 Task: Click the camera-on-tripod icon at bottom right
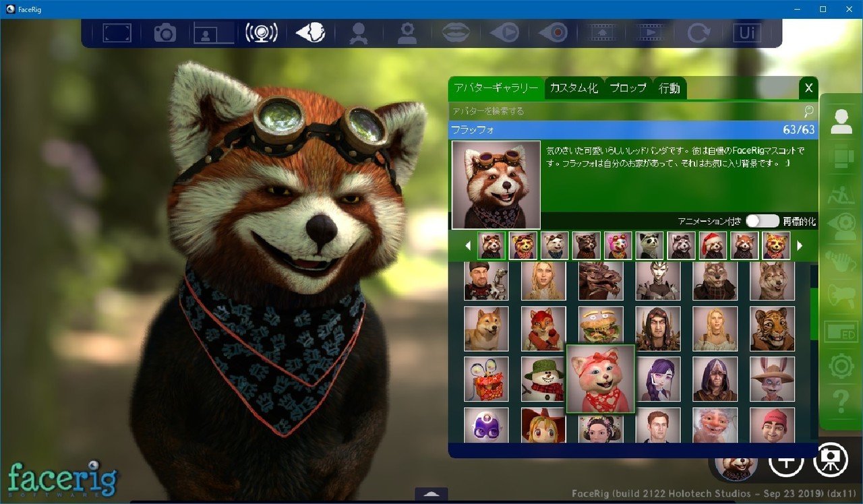pyautogui.click(x=831, y=460)
